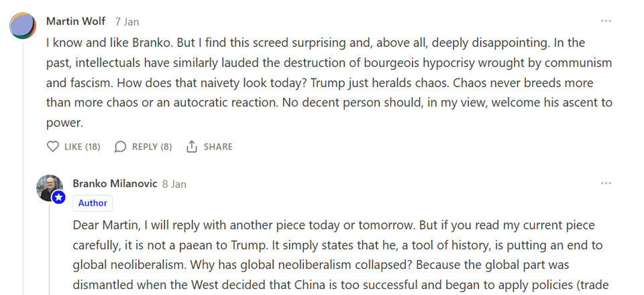Click the reply speech bubble icon
The image size is (644, 295).
point(121,147)
